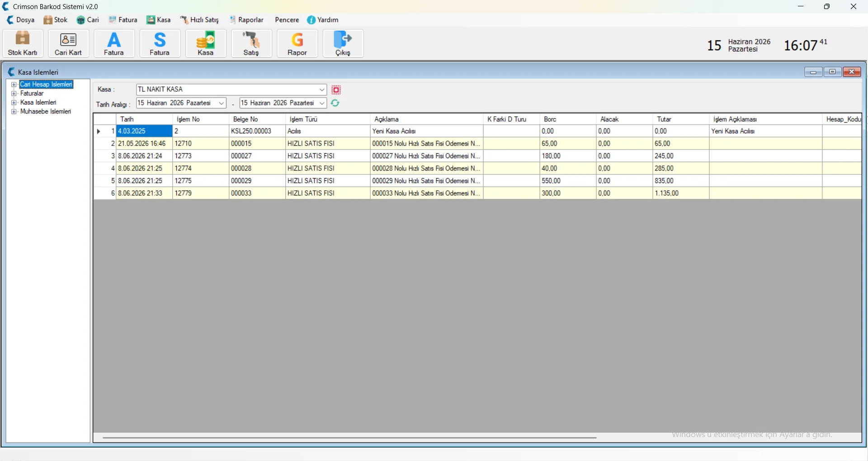This screenshot has height=461, width=868.
Task: Click the red dotted icon beside Kasa combo
Action: tap(336, 89)
